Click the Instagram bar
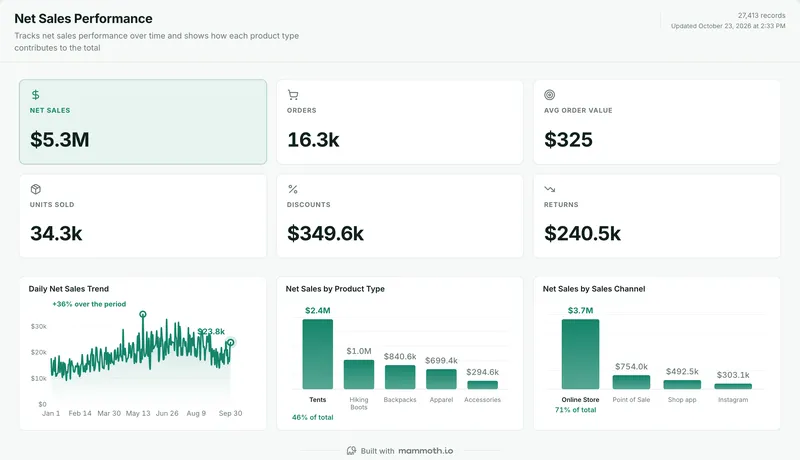This screenshot has height=460, width=800. pyautogui.click(x=733, y=386)
